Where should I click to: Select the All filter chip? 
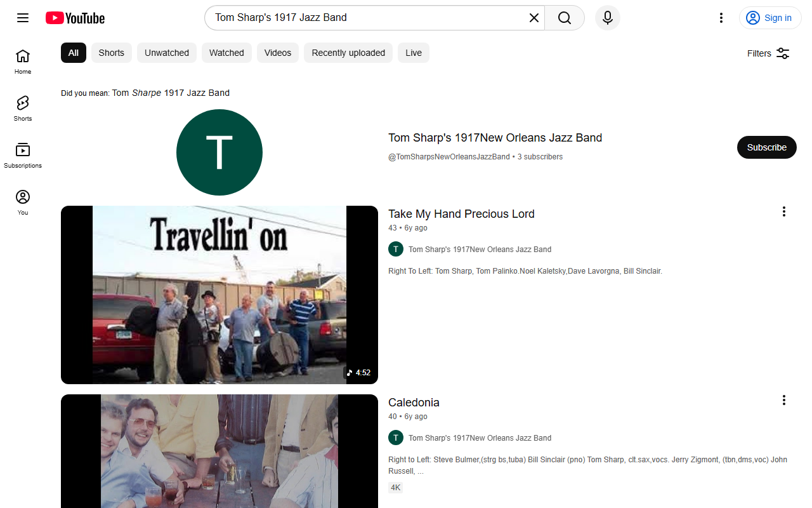(x=74, y=53)
